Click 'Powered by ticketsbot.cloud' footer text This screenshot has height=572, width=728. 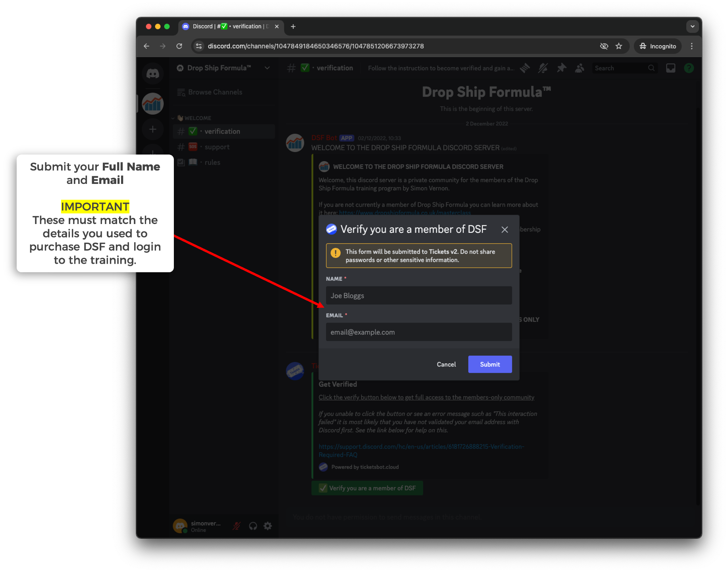coord(365,467)
